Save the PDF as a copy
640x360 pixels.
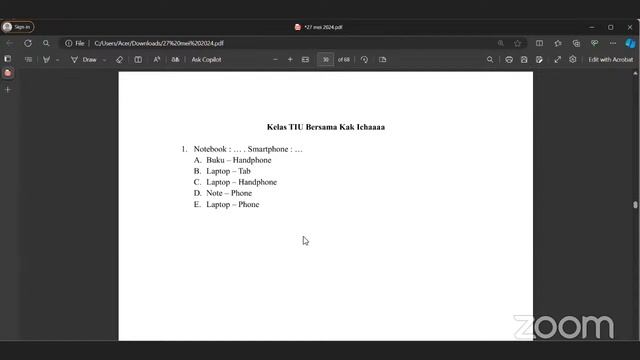(x=539, y=60)
